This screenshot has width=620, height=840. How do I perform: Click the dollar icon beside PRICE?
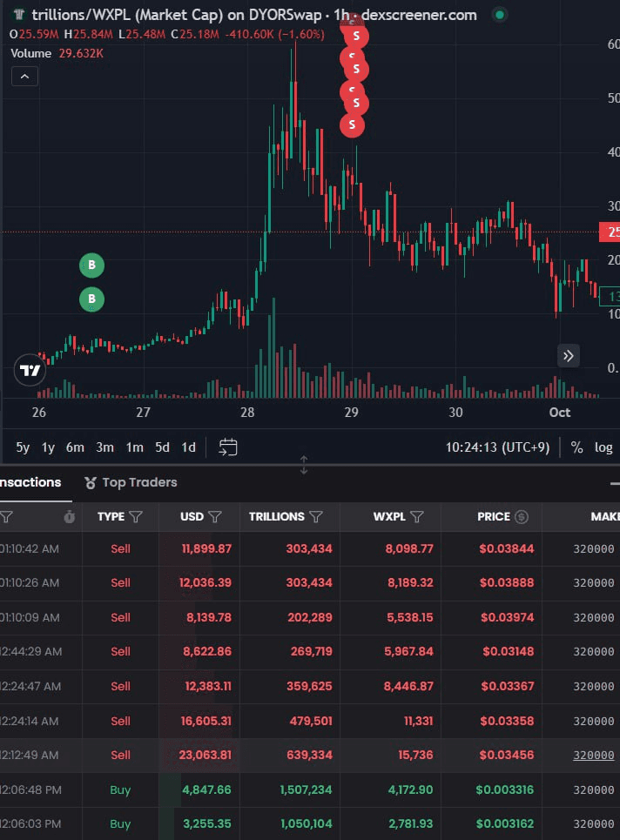(522, 517)
